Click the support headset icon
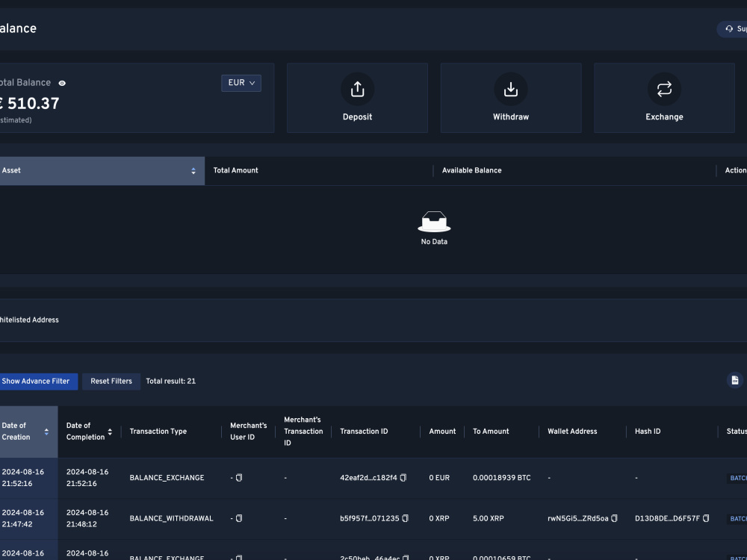This screenshot has height=560, width=747. pyautogui.click(x=729, y=29)
